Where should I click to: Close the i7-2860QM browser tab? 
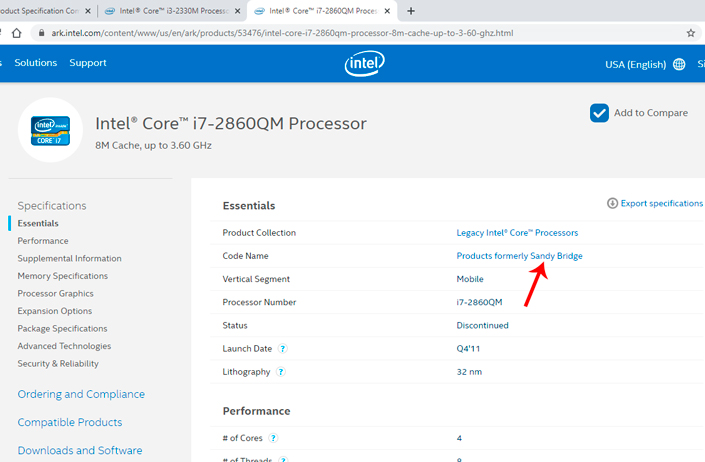tap(387, 11)
